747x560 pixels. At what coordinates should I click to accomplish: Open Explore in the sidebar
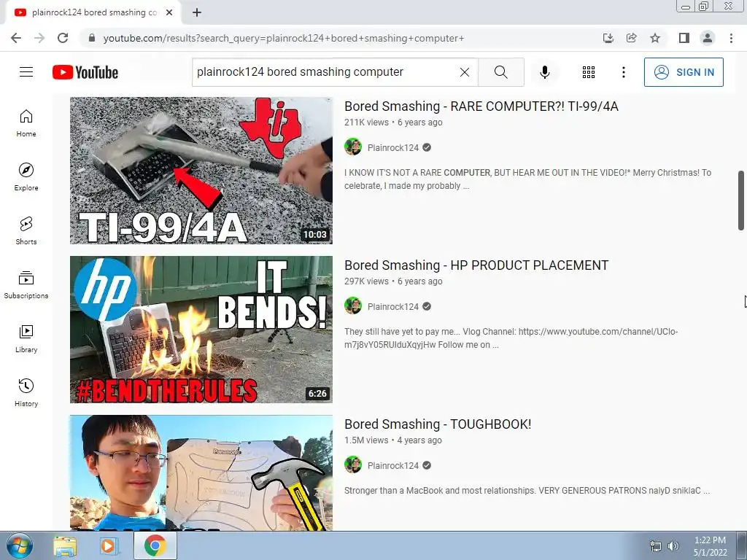click(x=26, y=177)
